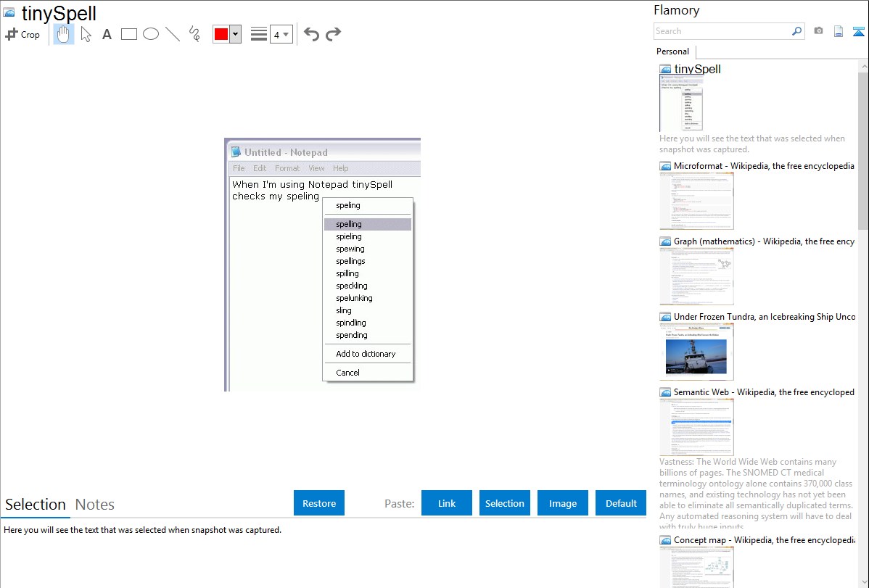
Task: Open the Microformat Wikipedia snapshot thumbnail
Action: click(696, 201)
